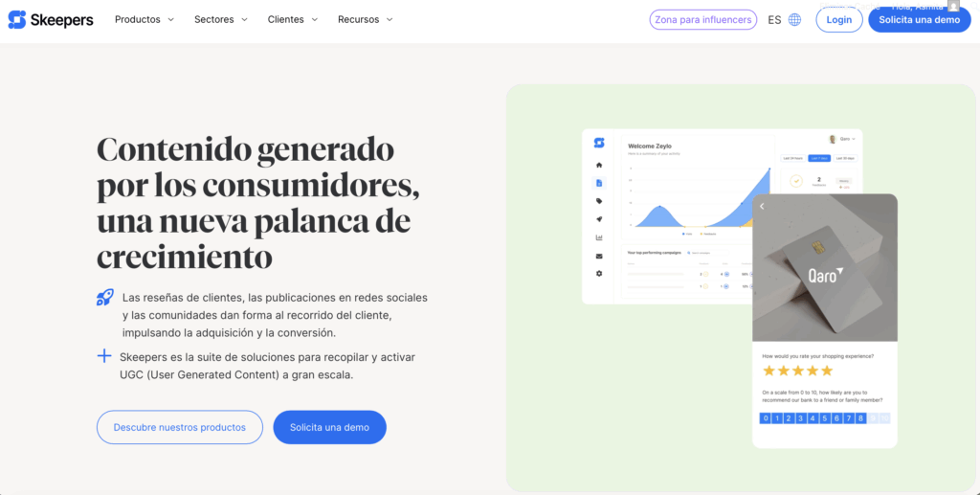
Task: Select the Last 7 days tab in the mockup
Action: (819, 158)
